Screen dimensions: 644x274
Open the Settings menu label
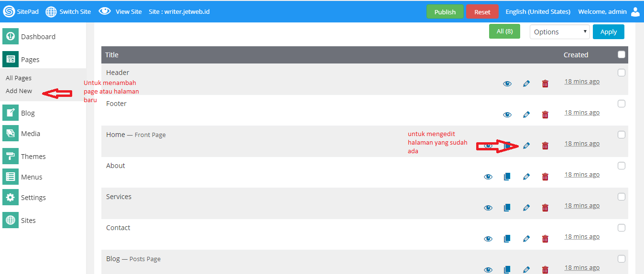[33, 198]
